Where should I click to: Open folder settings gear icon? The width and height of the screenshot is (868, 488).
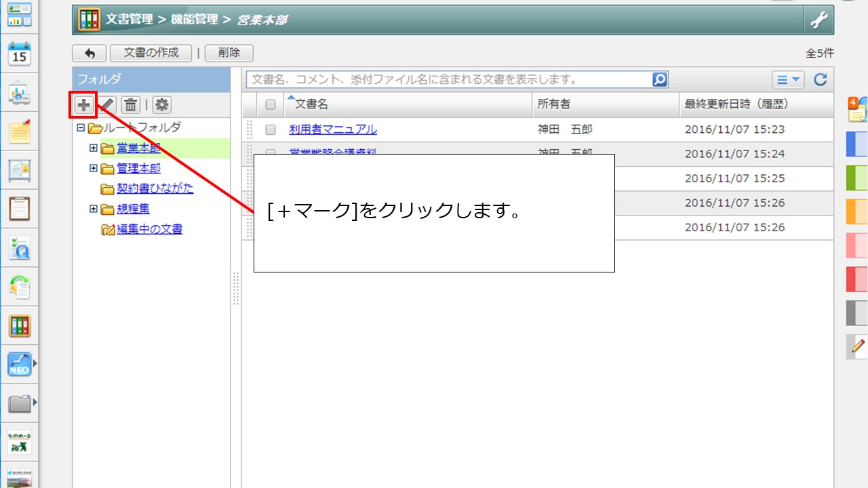(x=161, y=104)
